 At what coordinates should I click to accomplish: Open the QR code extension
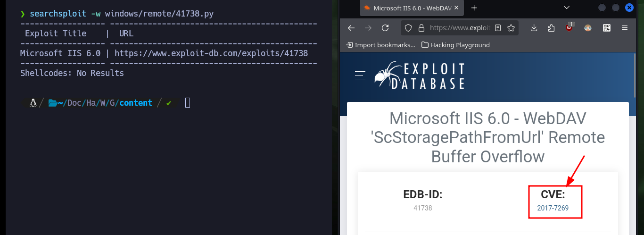pyautogui.click(x=607, y=28)
